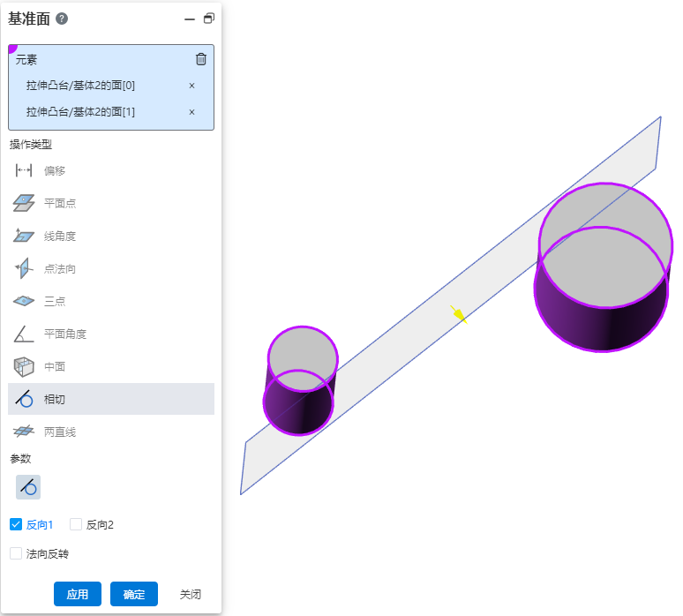Select list row 拉伸凸台/基体2的面[1]
The image size is (683, 616).
[x=111, y=112]
